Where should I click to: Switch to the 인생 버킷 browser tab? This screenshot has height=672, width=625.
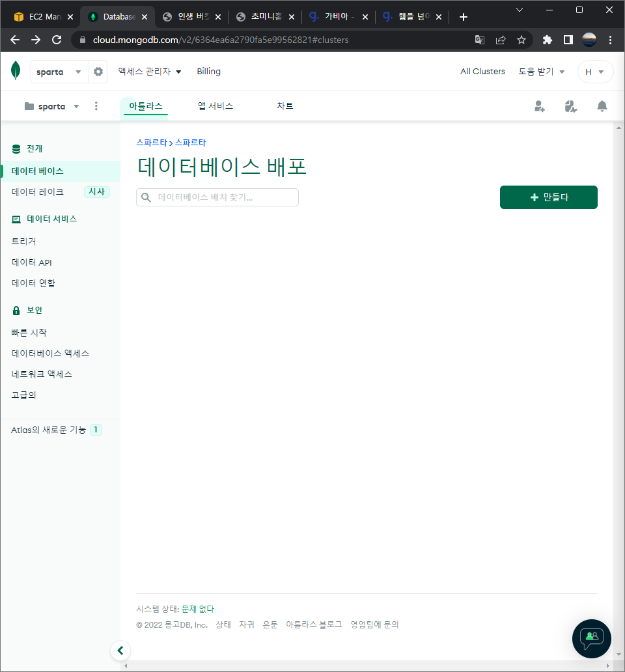(x=193, y=17)
